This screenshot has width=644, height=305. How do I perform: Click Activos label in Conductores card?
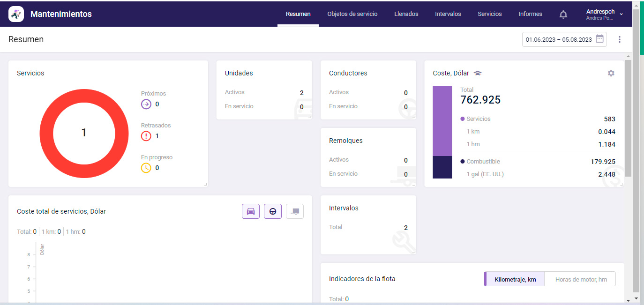pos(339,92)
